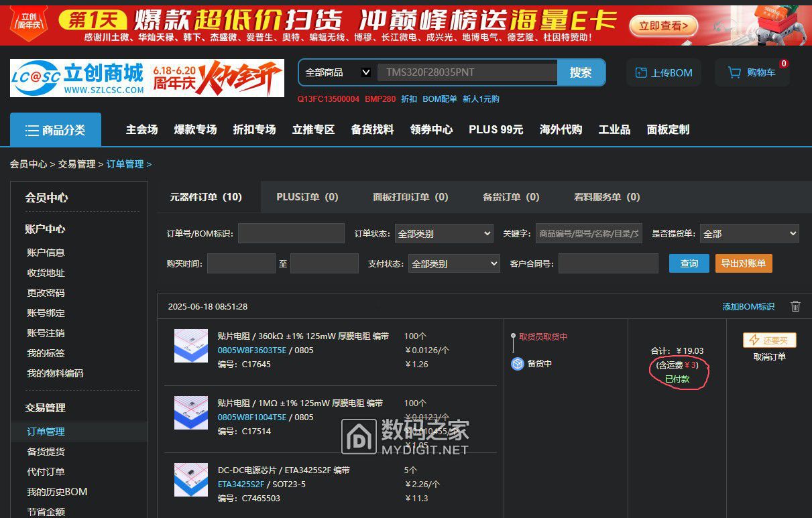Expand the 是否提货单 dropdown
Image resolution: width=812 pixels, height=518 pixels.
coord(749,233)
